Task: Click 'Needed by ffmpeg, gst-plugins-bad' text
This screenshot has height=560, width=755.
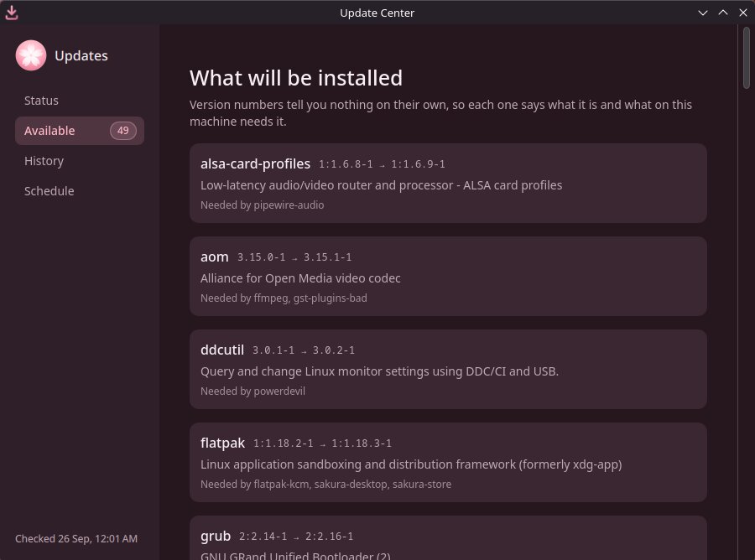Action: pos(284,298)
